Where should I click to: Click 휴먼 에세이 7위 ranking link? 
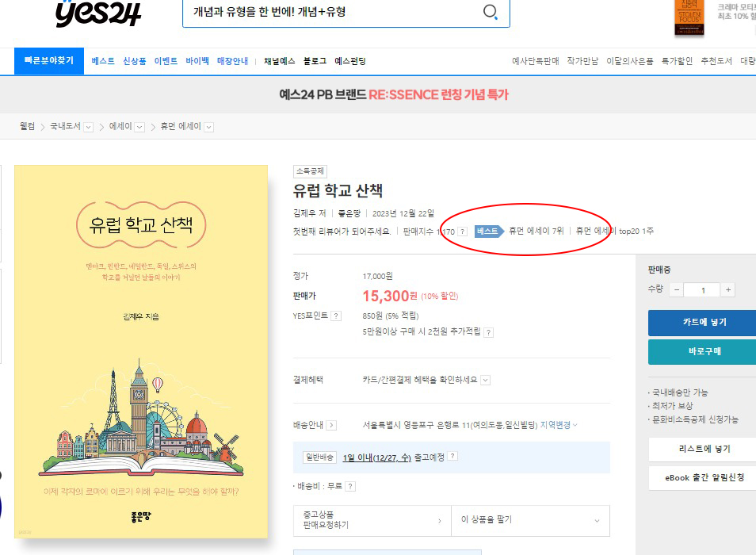536,232
